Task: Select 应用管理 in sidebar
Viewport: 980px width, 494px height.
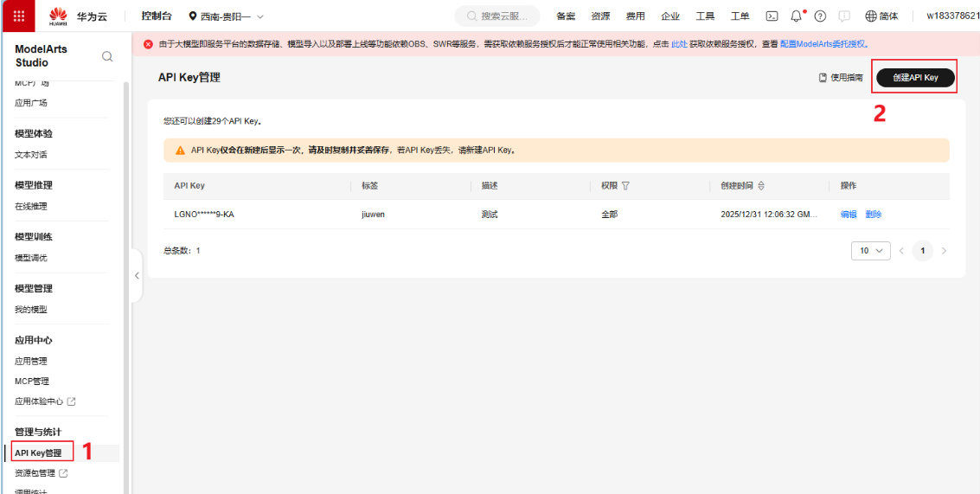Action: point(30,361)
